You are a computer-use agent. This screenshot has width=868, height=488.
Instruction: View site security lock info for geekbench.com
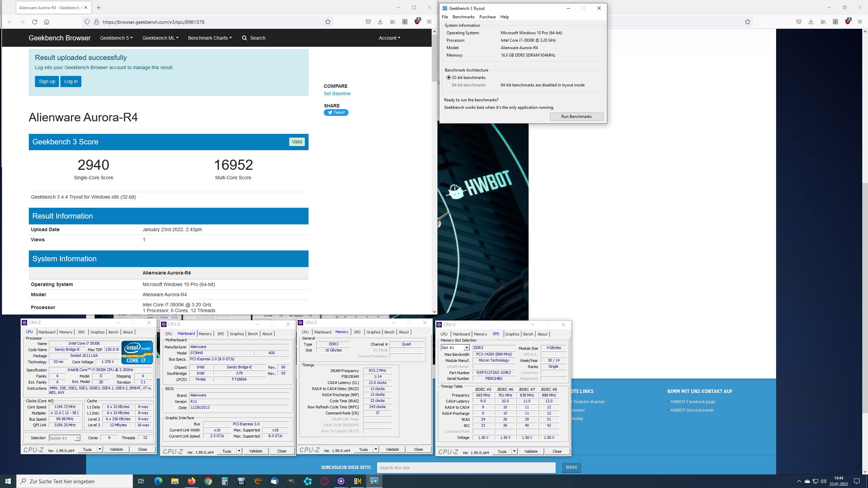97,22
